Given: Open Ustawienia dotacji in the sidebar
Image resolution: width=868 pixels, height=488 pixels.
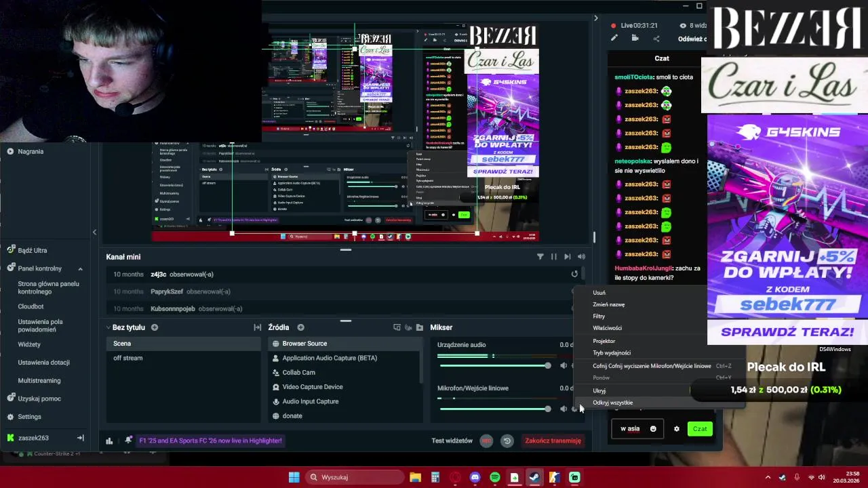Looking at the screenshot, I should [43, 363].
